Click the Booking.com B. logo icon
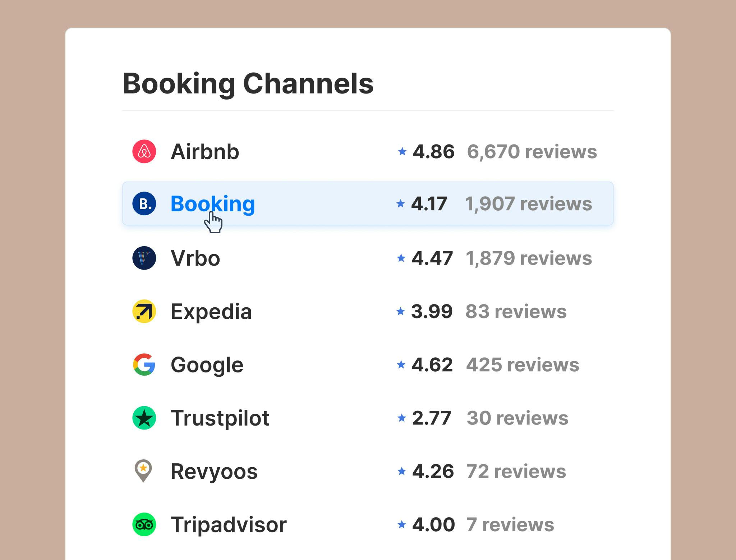736x560 pixels. coord(144,204)
